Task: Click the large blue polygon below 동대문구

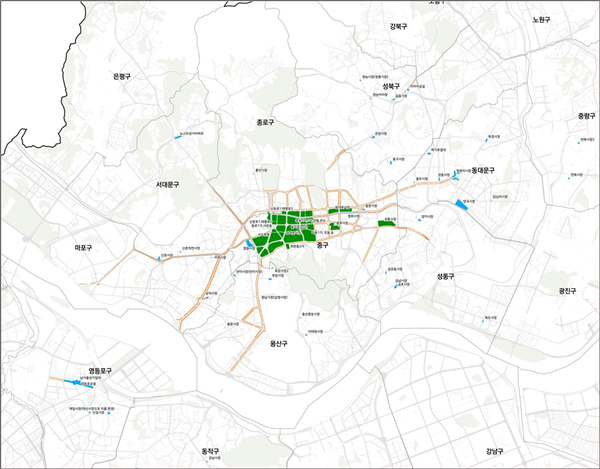Action: point(463,206)
